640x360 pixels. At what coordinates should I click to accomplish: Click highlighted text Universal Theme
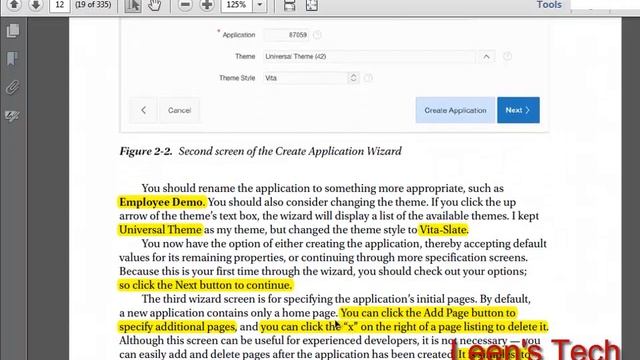point(160,230)
